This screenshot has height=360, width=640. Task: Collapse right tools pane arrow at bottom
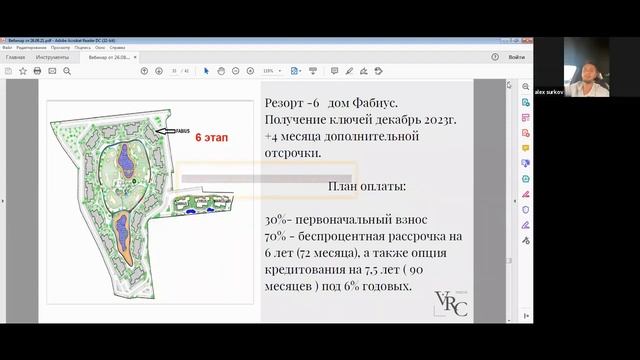526,316
